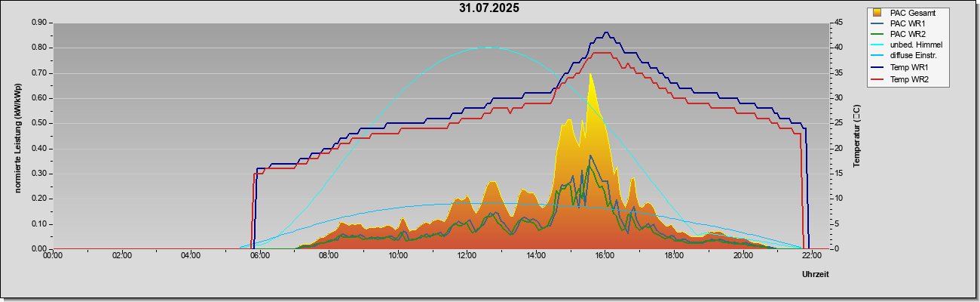Click the 00:00 time axis tick
The width and height of the screenshot is (980, 302).
click(x=53, y=257)
